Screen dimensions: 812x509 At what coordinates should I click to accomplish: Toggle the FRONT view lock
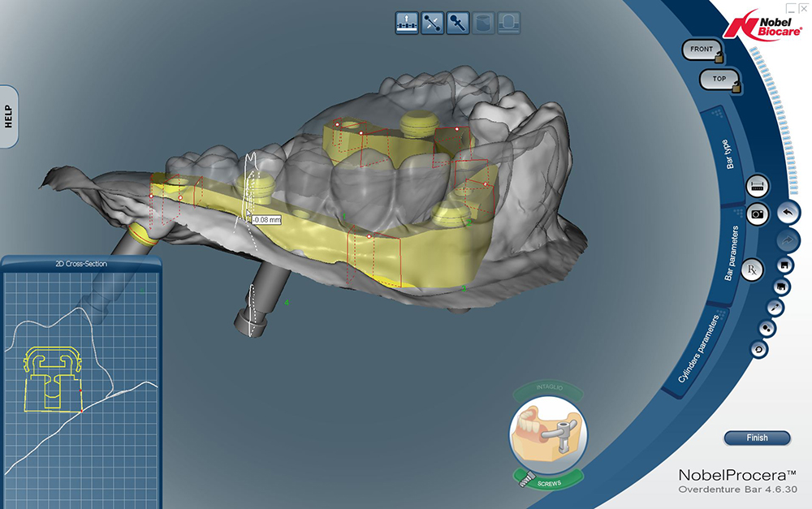coord(702,50)
